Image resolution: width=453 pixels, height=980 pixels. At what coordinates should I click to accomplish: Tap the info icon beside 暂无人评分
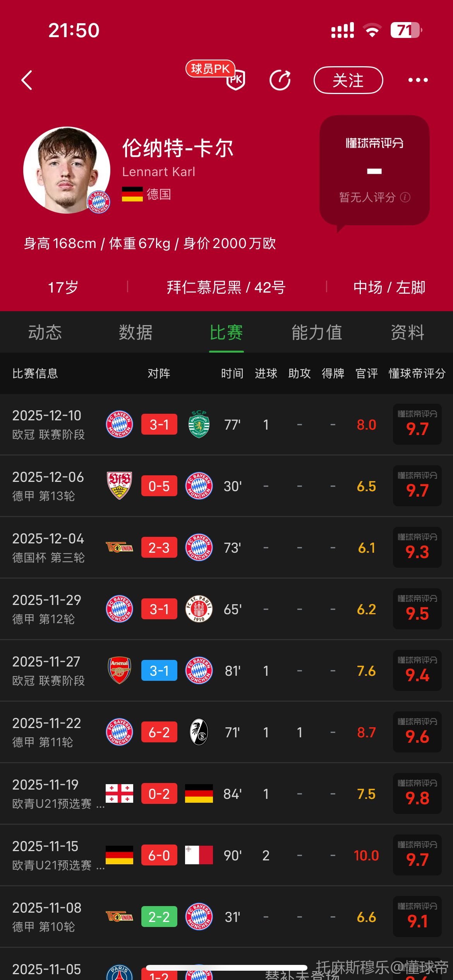pyautogui.click(x=405, y=197)
